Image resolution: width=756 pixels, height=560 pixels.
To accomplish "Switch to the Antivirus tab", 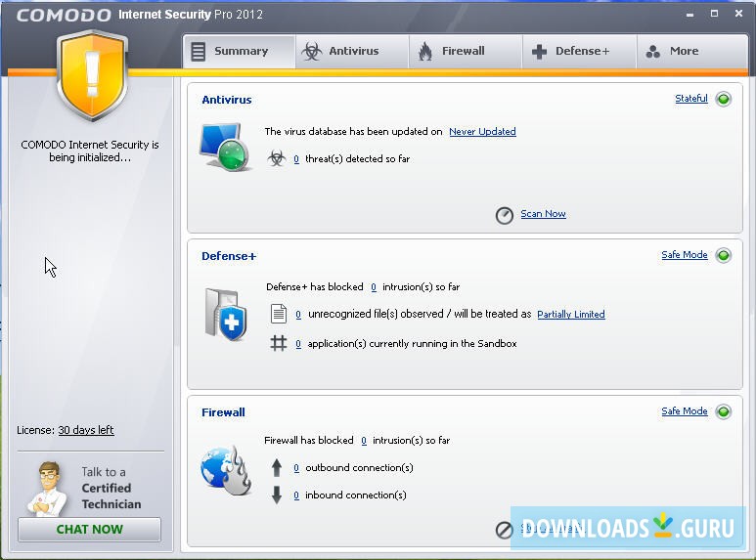I will click(352, 51).
